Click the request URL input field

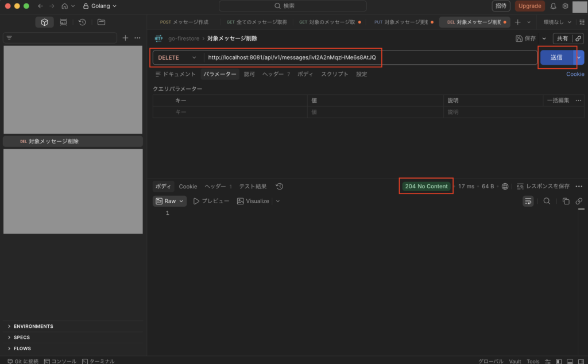(x=367, y=57)
